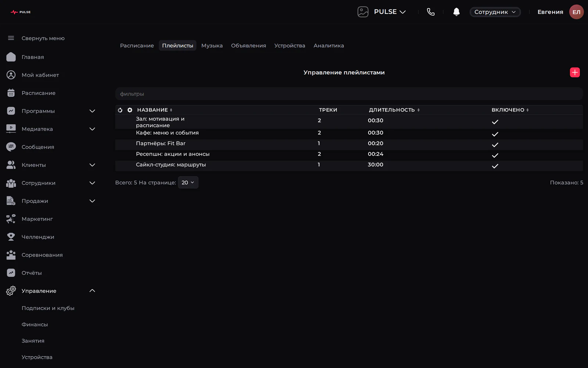Image resolution: width=588 pixels, height=368 pixels.
Task: Expand the Медиатека sidebar section
Action: click(92, 129)
